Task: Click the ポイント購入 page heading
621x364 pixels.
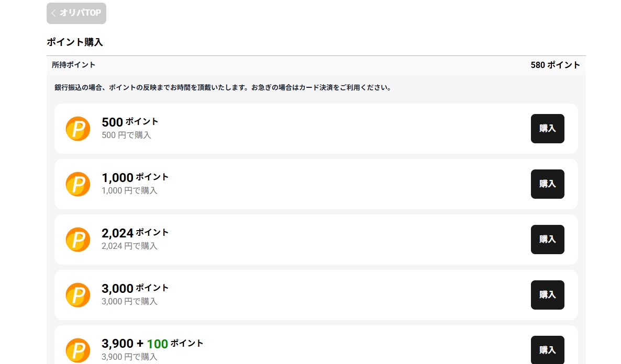Action: [75, 42]
